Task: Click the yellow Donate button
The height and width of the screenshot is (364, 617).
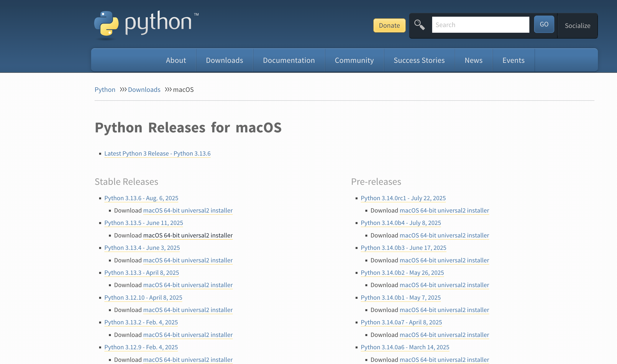Action: (x=389, y=25)
